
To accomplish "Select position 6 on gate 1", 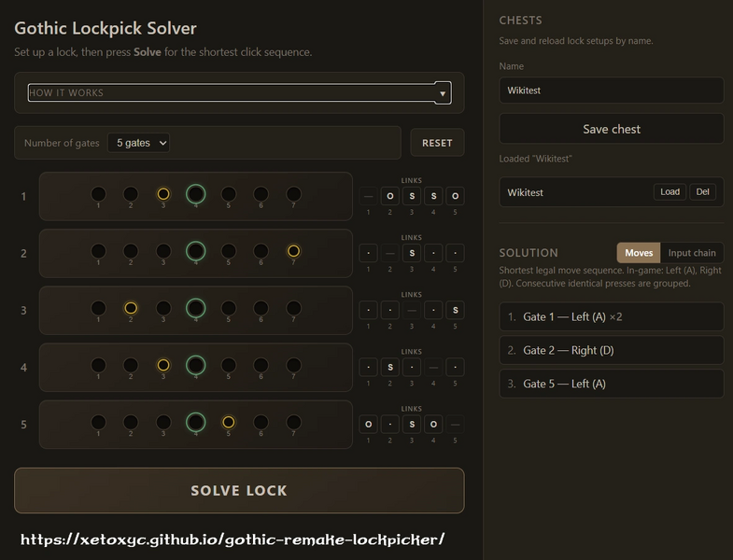I will coord(261,194).
